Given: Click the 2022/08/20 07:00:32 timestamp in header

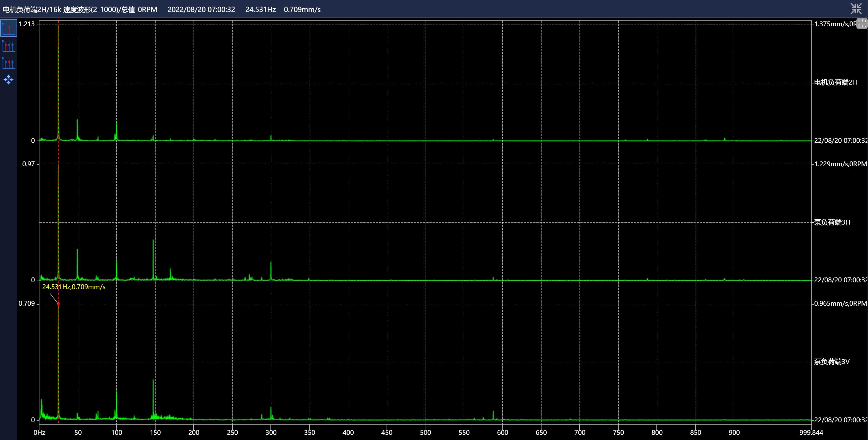Looking at the screenshot, I should pos(201,9).
